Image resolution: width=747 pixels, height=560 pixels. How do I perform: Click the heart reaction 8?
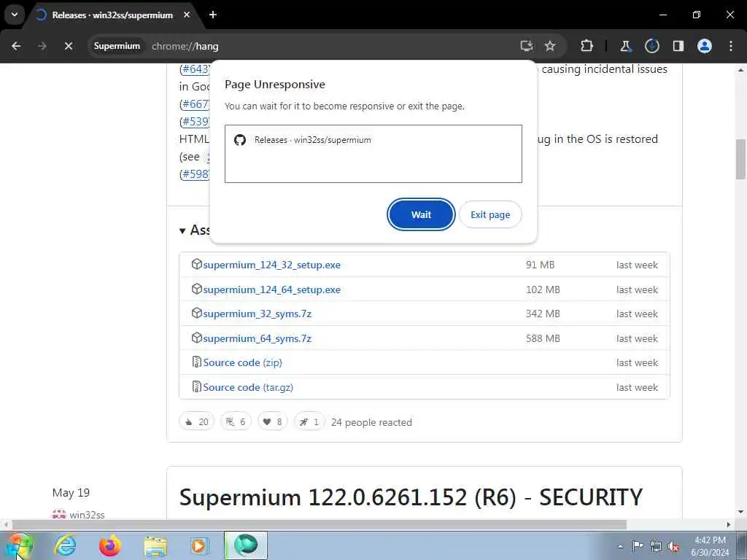coord(273,421)
